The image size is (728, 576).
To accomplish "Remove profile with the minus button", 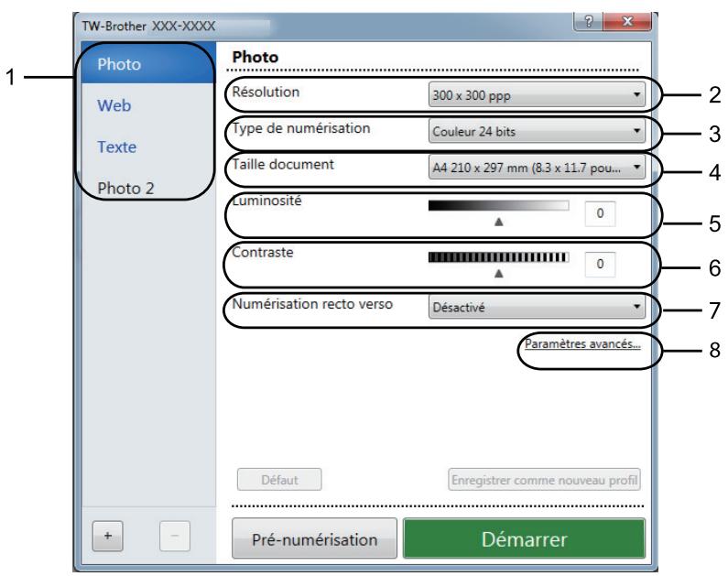I will [175, 536].
